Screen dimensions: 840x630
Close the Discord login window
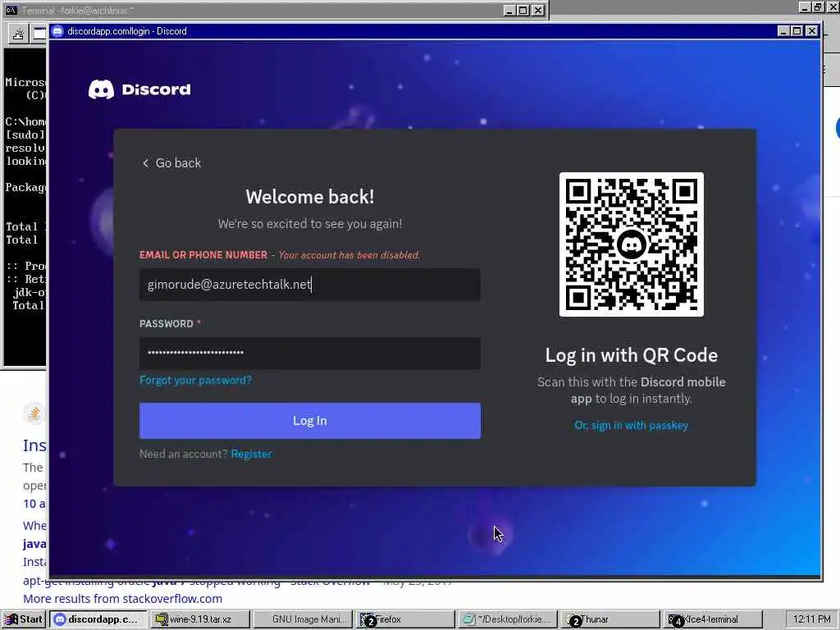click(x=811, y=31)
